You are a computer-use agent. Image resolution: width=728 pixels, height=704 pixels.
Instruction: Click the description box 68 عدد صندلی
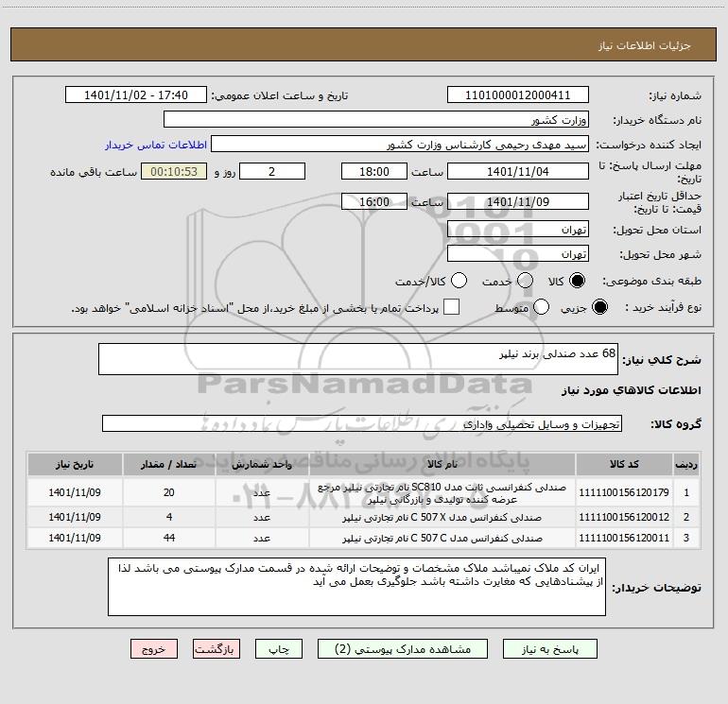click(358, 359)
